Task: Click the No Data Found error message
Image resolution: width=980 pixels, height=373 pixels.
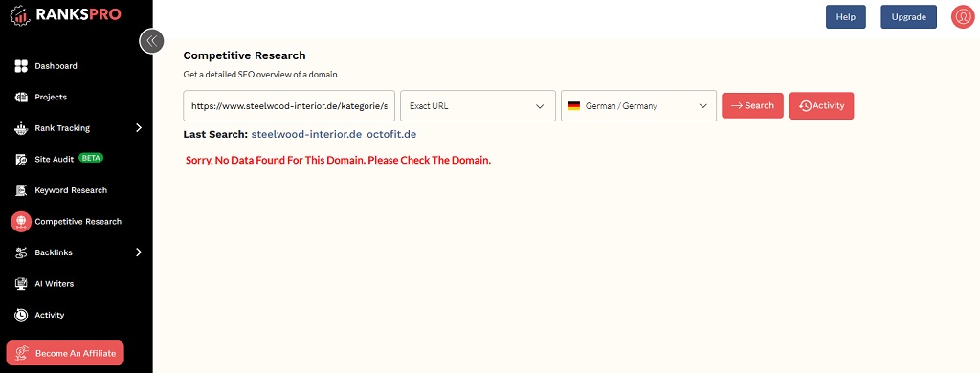Action: click(x=338, y=160)
